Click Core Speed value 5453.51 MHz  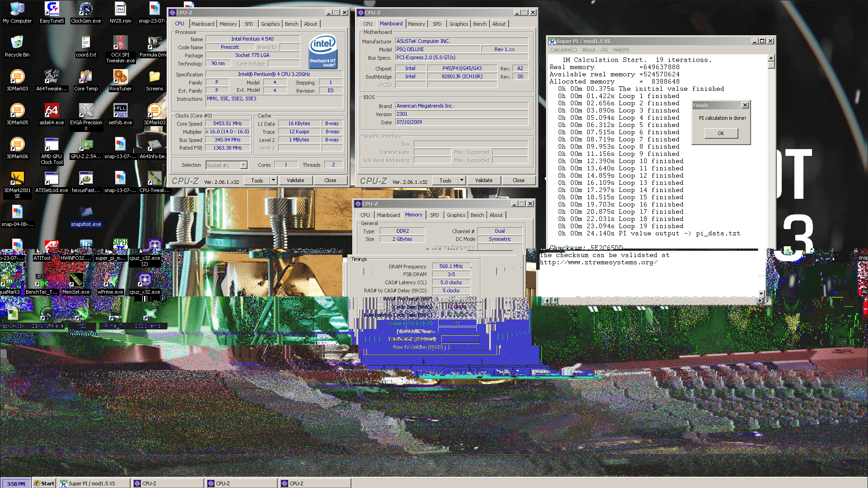[228, 123]
